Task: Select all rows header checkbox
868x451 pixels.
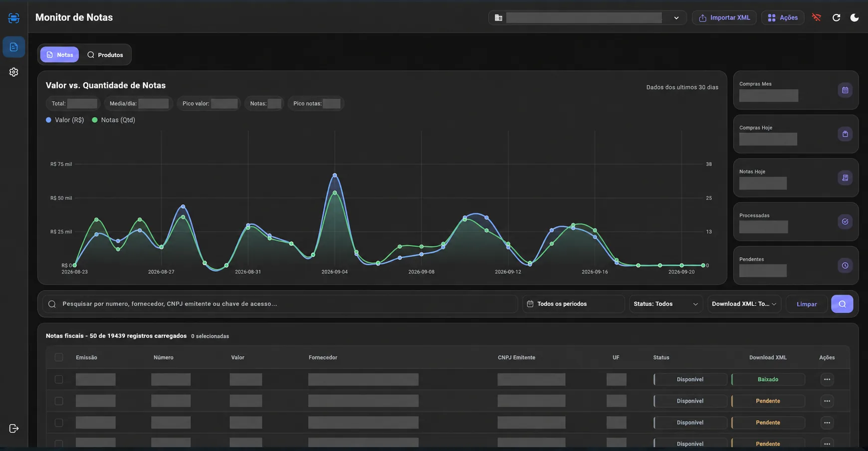Action: 59,357
